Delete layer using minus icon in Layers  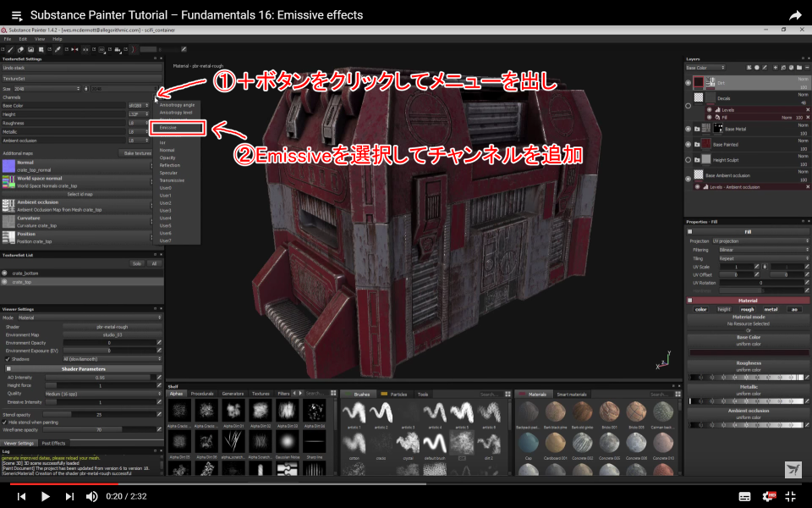(x=807, y=68)
